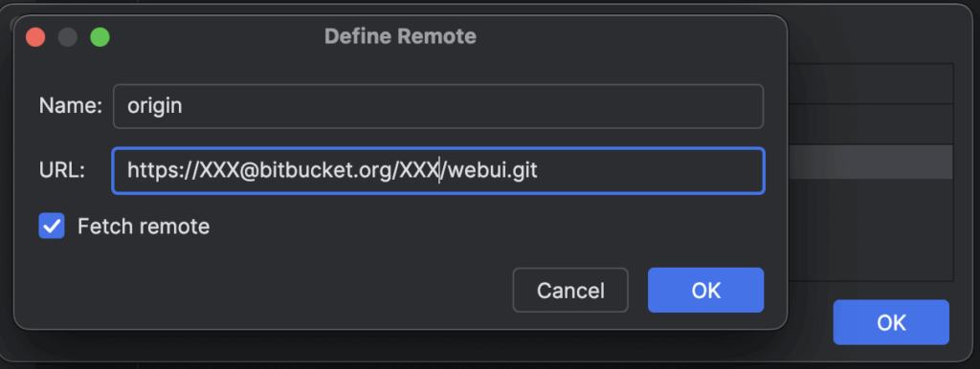Uncheck the Fetch remote checkbox
Image resolution: width=980 pixels, height=369 pixels.
click(52, 226)
